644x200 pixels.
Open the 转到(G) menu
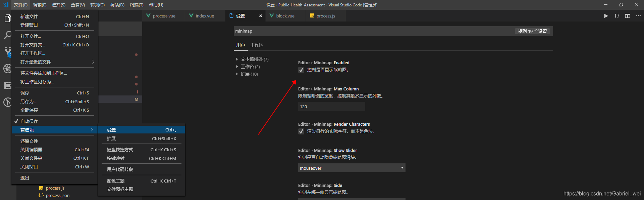97,5
